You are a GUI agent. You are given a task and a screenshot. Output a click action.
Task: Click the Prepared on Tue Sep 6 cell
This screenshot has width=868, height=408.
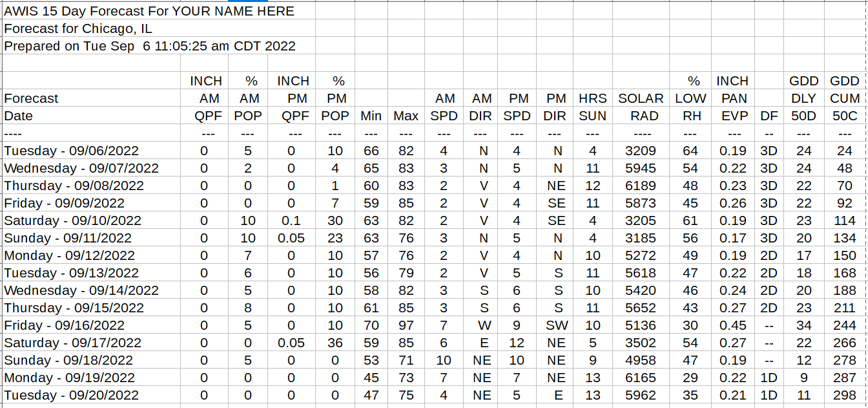150,46
